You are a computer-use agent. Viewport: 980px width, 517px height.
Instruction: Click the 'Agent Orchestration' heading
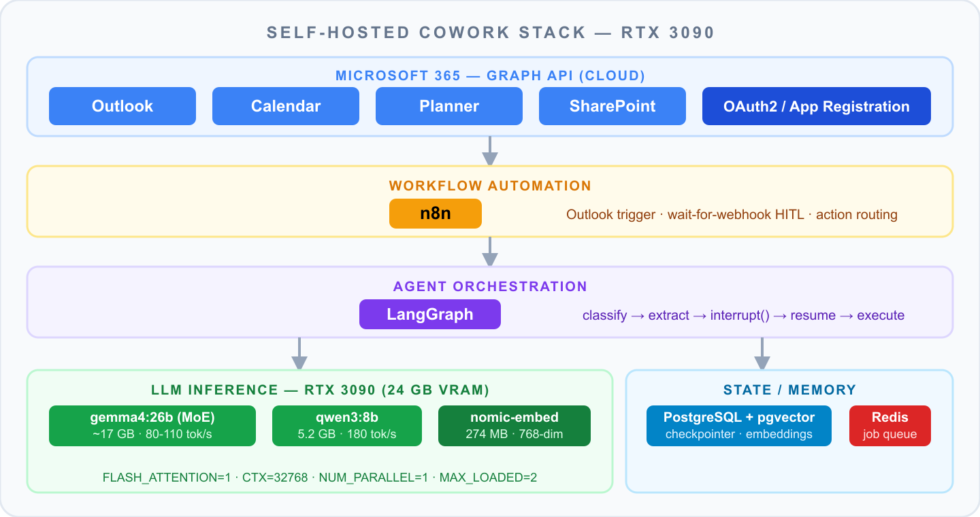coord(490,286)
